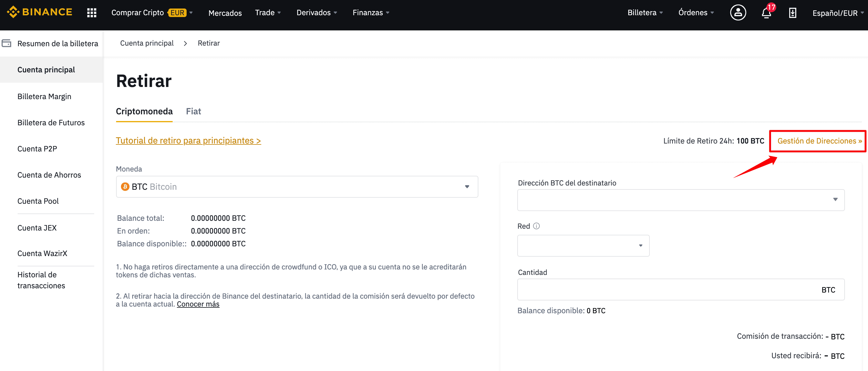Select Cuenta JEX in the sidebar
The width and height of the screenshot is (868, 371).
[x=37, y=228]
